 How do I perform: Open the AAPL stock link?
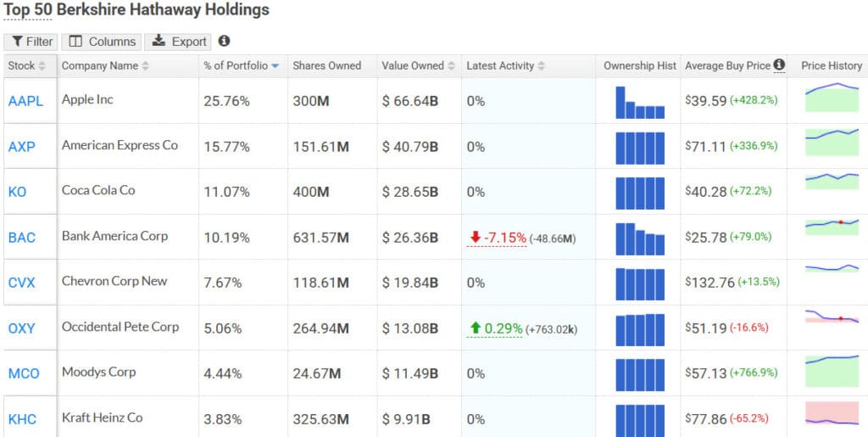25,101
